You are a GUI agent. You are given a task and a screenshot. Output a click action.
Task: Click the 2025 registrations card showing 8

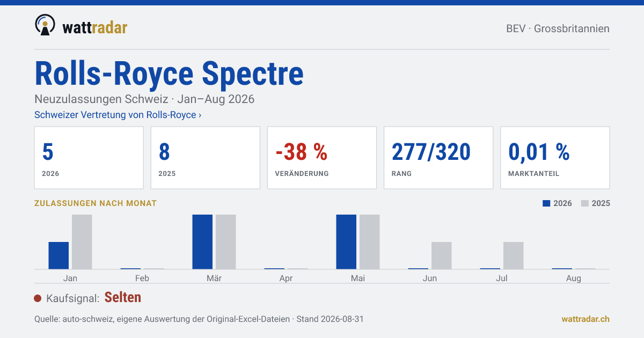pyautogui.click(x=206, y=158)
